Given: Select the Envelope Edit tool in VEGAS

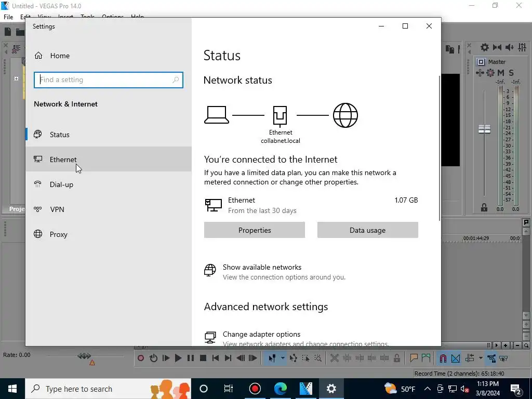Looking at the screenshot, I should [x=294, y=358].
